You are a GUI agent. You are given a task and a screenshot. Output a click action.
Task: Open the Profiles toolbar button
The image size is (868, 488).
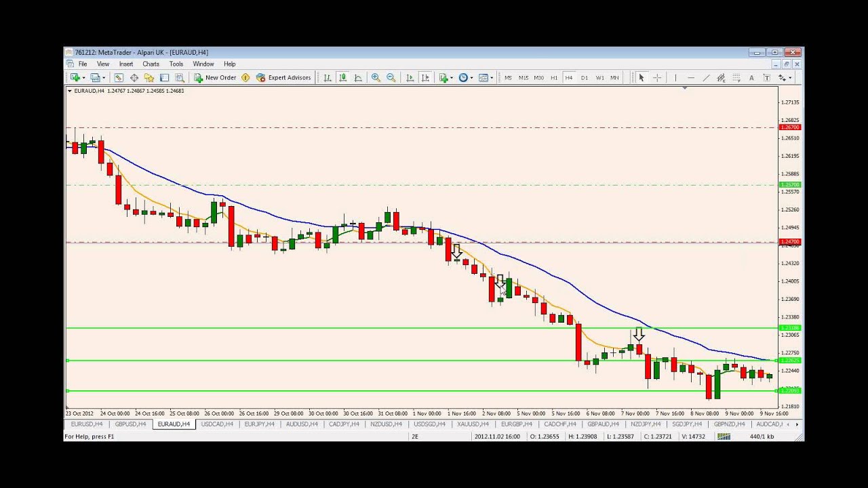click(x=96, y=78)
